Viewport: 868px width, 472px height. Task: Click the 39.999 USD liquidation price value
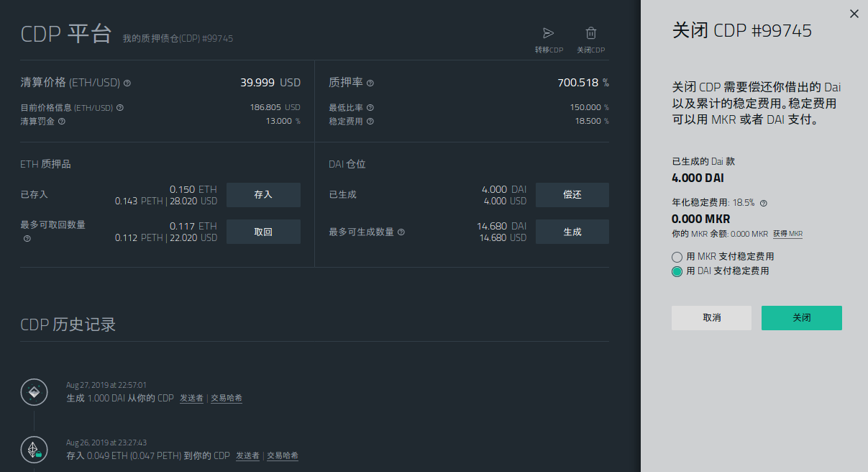pyautogui.click(x=270, y=83)
